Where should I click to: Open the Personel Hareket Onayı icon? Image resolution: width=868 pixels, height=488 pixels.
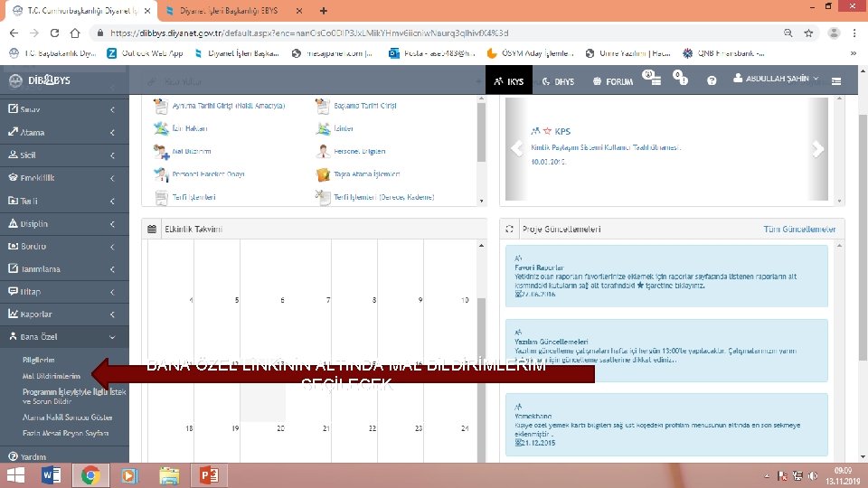(x=161, y=174)
